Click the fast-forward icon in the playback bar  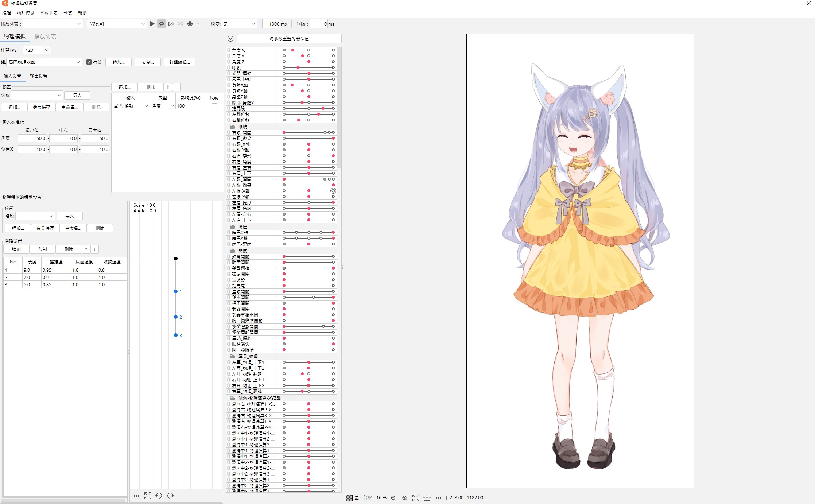click(x=171, y=24)
